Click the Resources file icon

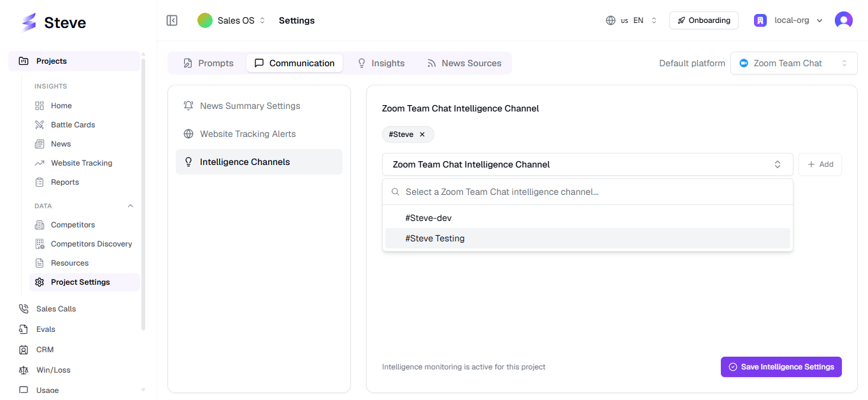(x=39, y=263)
